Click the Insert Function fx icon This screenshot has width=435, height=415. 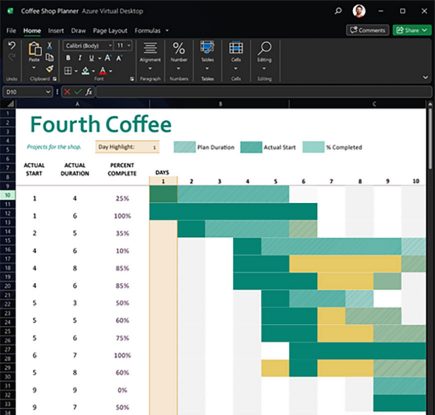(89, 92)
